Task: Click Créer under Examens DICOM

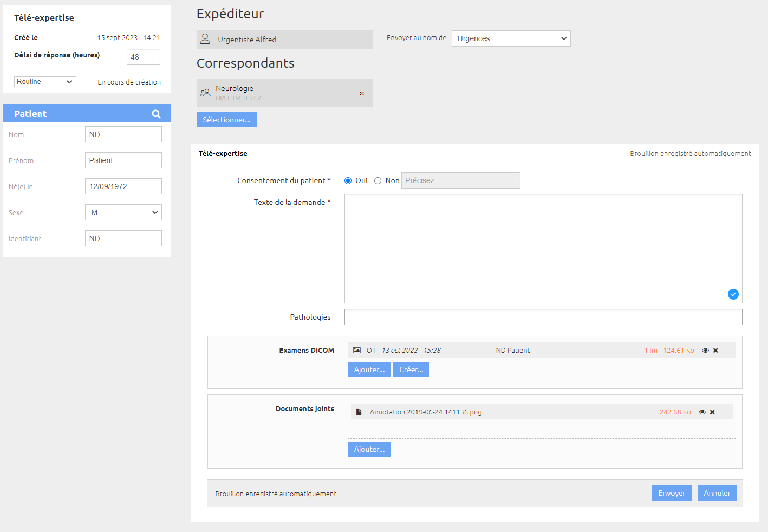Action: click(411, 369)
